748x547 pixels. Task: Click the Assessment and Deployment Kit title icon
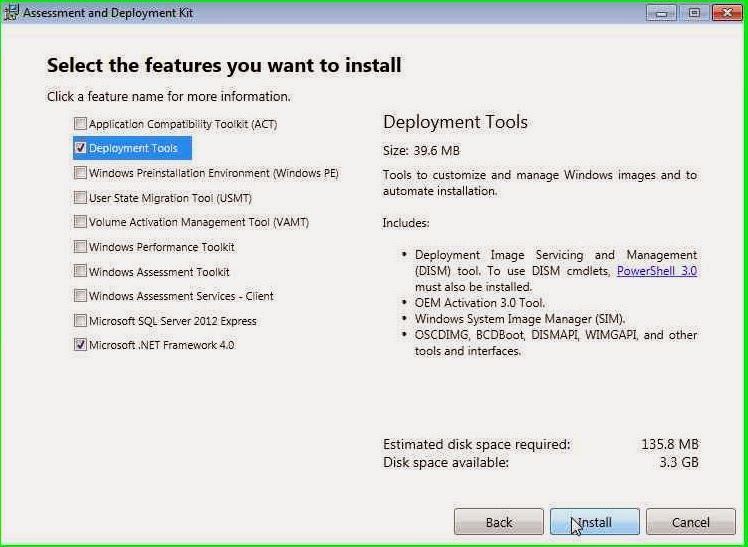[x=13, y=13]
